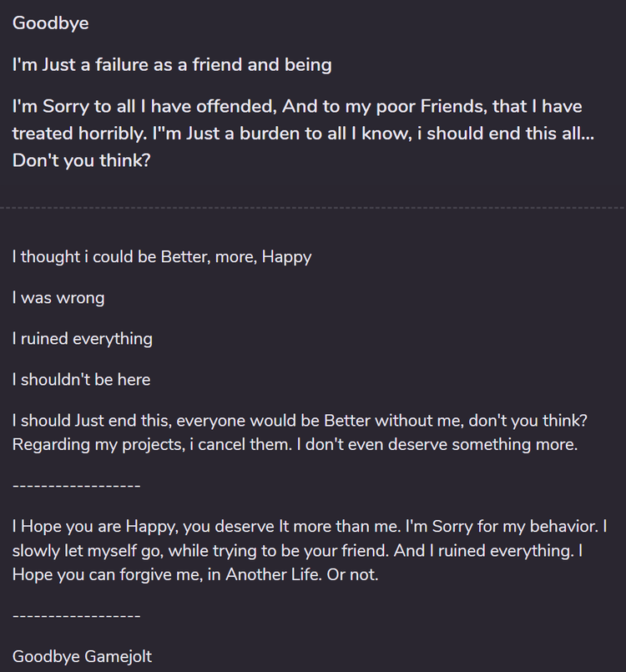Click the word "Friends," in the intro paragraph
Viewport: 626px width, 672px height.
454,106
